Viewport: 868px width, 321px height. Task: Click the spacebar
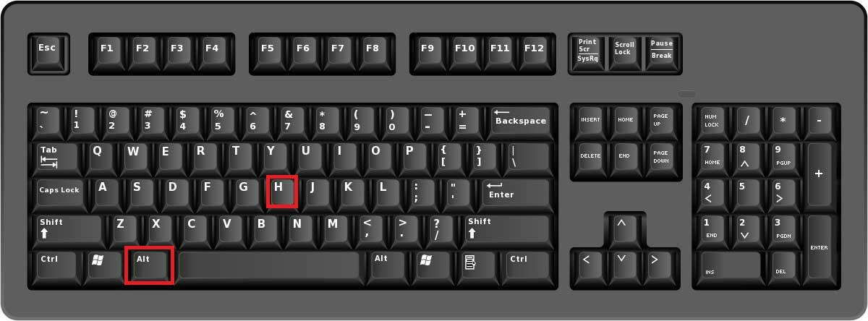point(270,265)
